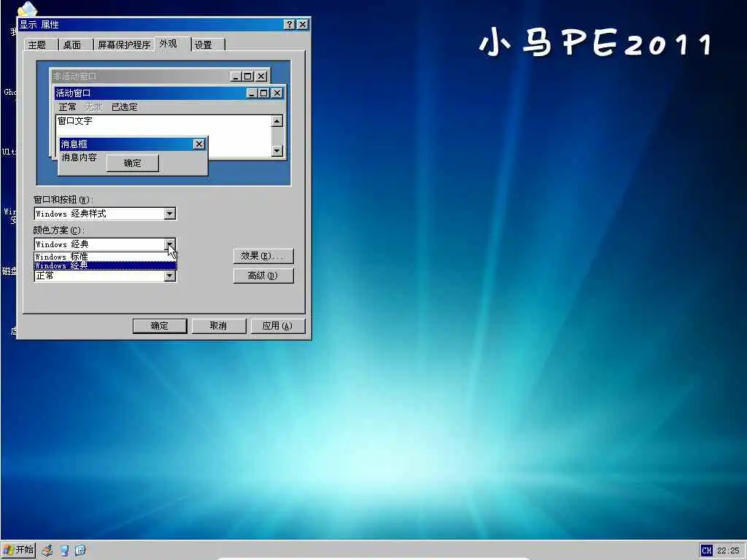Open the second quick launch icon on the taskbar
This screenshot has height=560, width=747.
click(64, 551)
